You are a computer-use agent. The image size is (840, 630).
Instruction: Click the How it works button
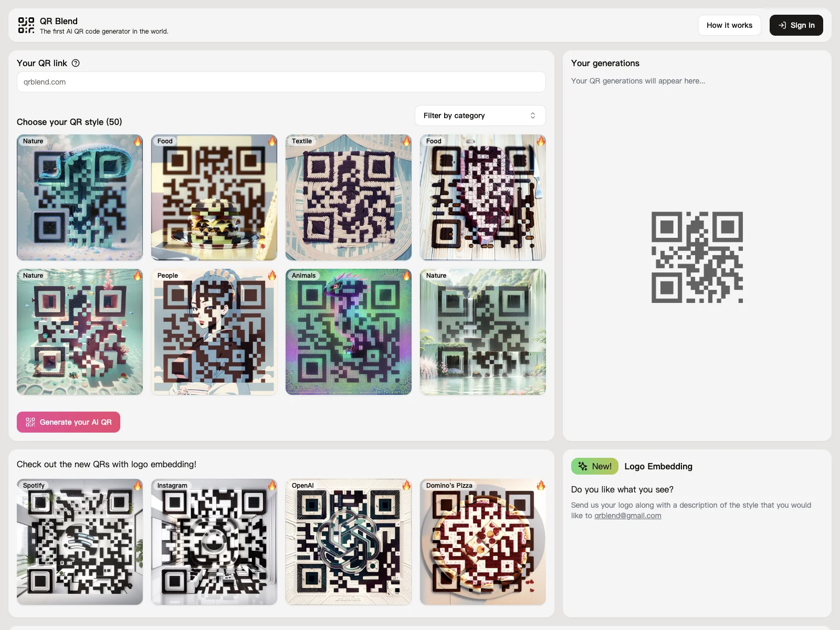729,25
